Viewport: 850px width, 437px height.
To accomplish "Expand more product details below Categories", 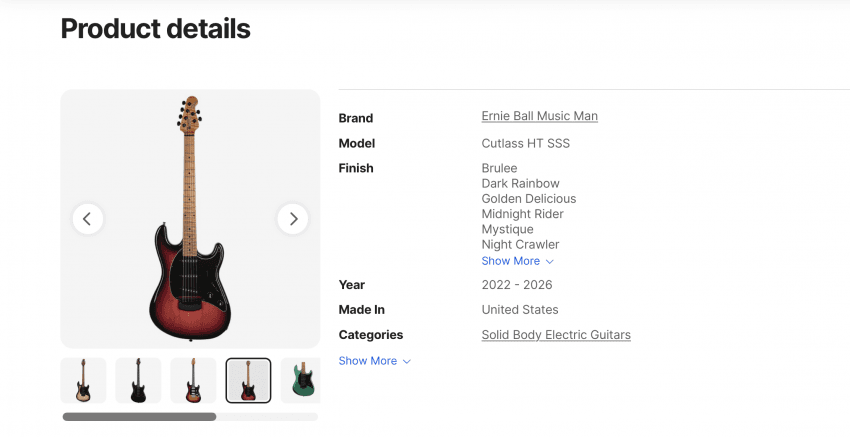I will (368, 361).
